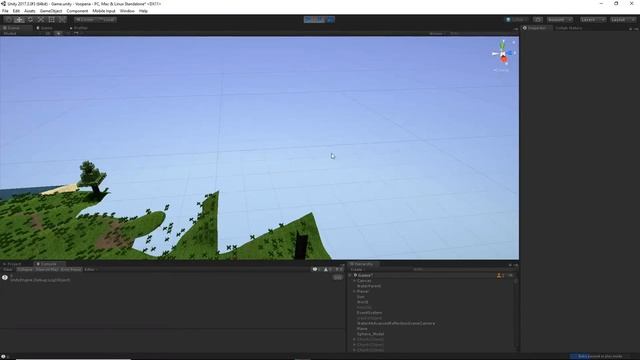The image size is (640, 360).
Task: Select the Rect tool in toolbar
Action: point(51,20)
